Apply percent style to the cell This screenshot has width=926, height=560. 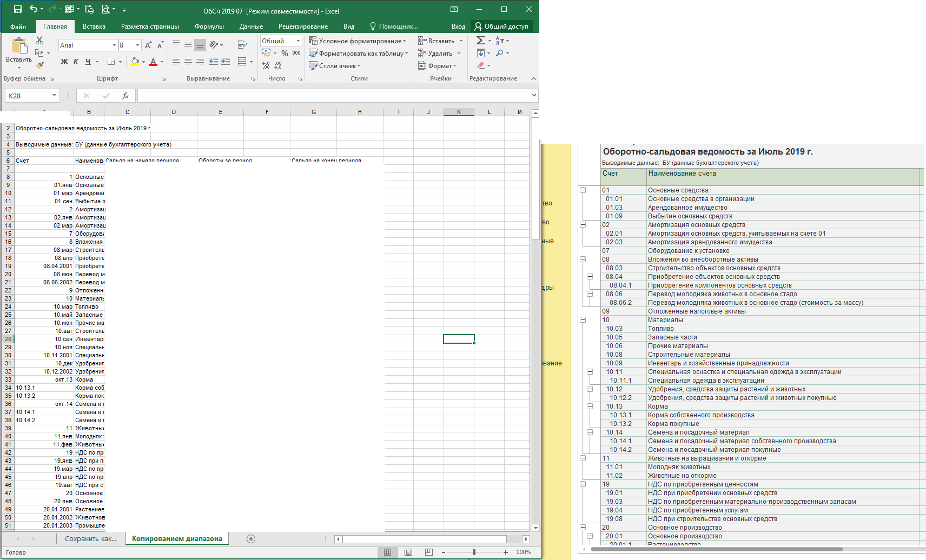[285, 53]
